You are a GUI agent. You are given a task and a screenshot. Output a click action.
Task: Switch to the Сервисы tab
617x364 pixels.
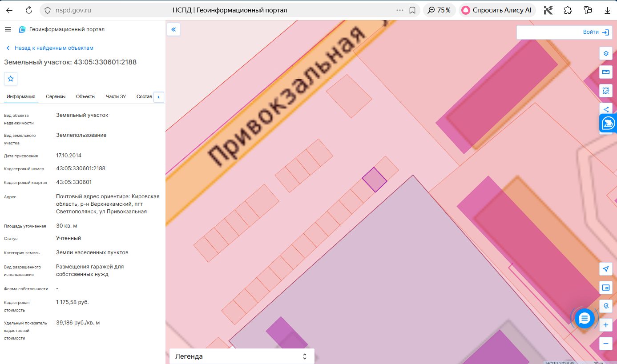click(56, 96)
